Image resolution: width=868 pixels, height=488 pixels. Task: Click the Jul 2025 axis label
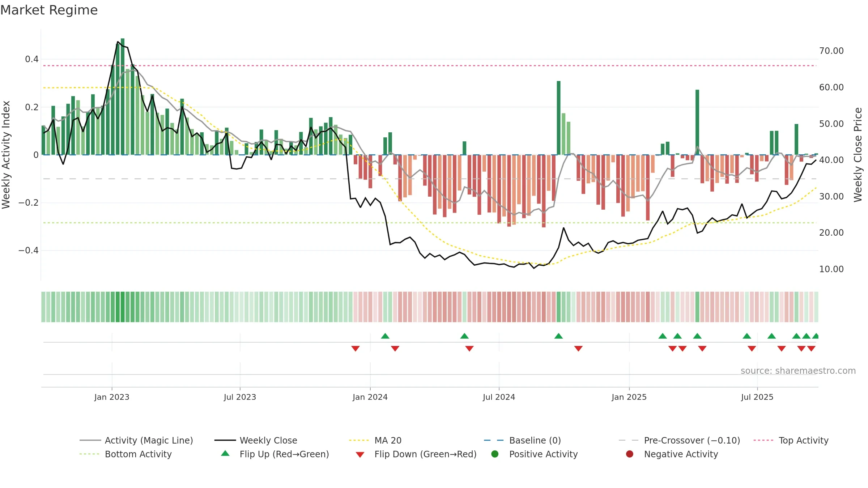coord(757,397)
